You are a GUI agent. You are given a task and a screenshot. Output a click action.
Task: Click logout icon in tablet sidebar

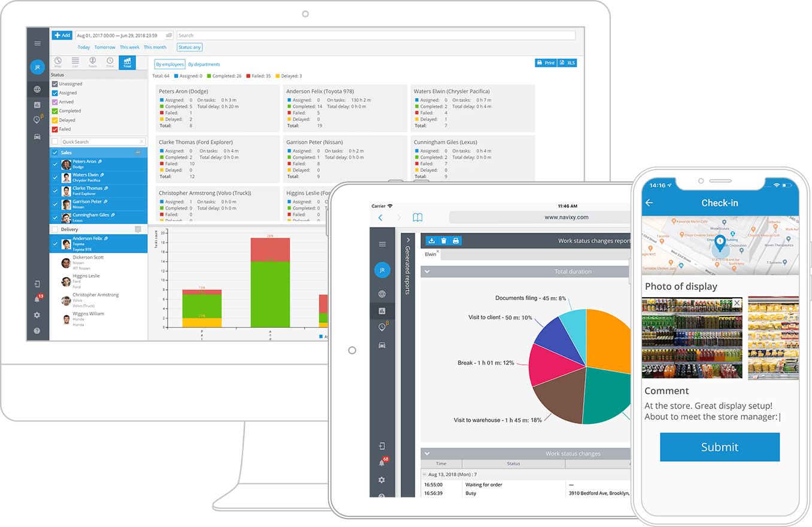point(382,446)
